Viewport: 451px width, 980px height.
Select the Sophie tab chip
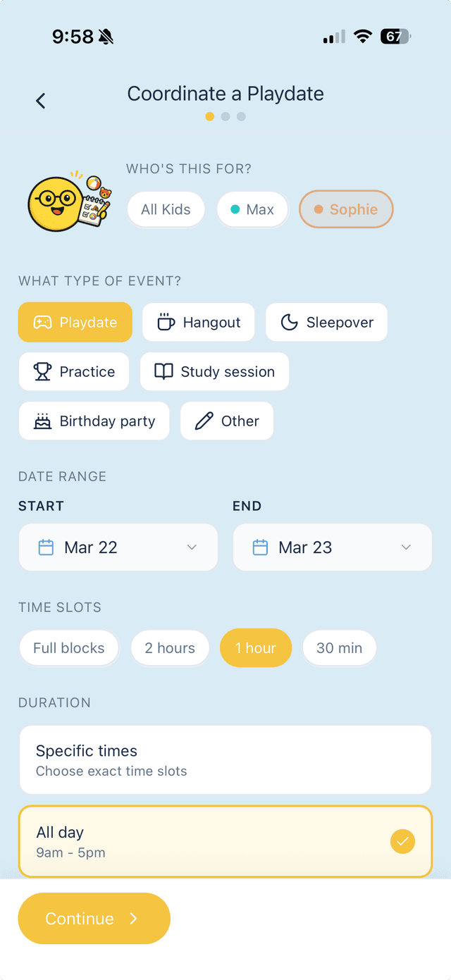346,209
